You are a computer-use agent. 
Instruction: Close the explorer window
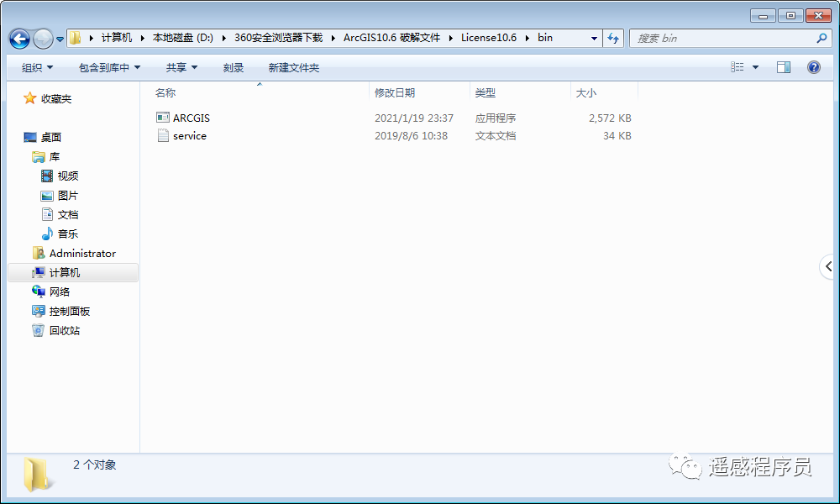(x=818, y=15)
